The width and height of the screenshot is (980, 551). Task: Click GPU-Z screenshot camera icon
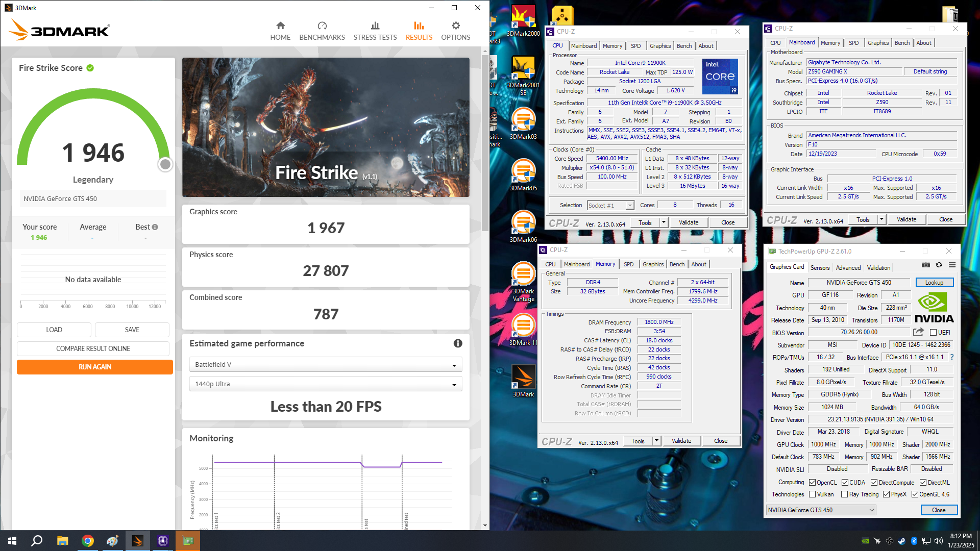click(925, 265)
